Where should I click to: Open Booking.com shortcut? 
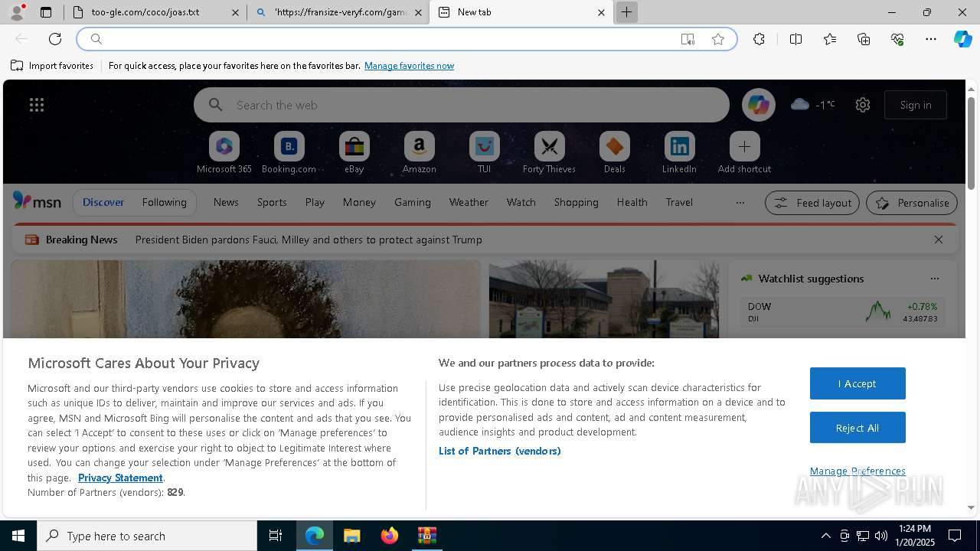(289, 153)
